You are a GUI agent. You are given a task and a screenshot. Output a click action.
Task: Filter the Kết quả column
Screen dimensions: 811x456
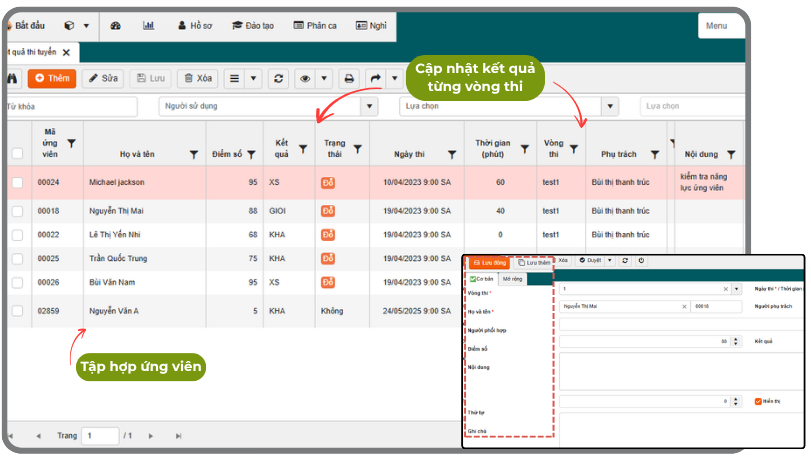pos(303,149)
